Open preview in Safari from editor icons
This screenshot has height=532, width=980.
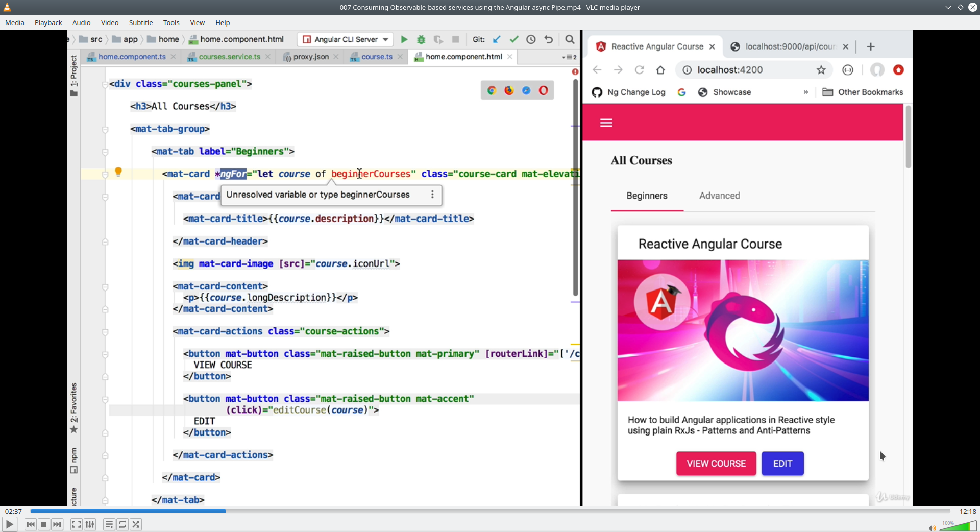(526, 90)
